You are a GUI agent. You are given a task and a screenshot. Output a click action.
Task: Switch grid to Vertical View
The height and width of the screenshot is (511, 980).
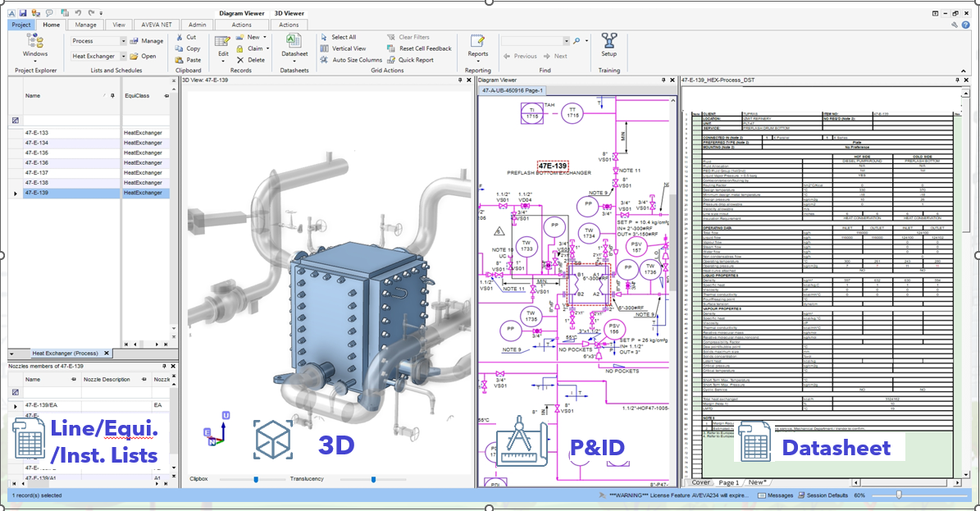(x=344, y=48)
